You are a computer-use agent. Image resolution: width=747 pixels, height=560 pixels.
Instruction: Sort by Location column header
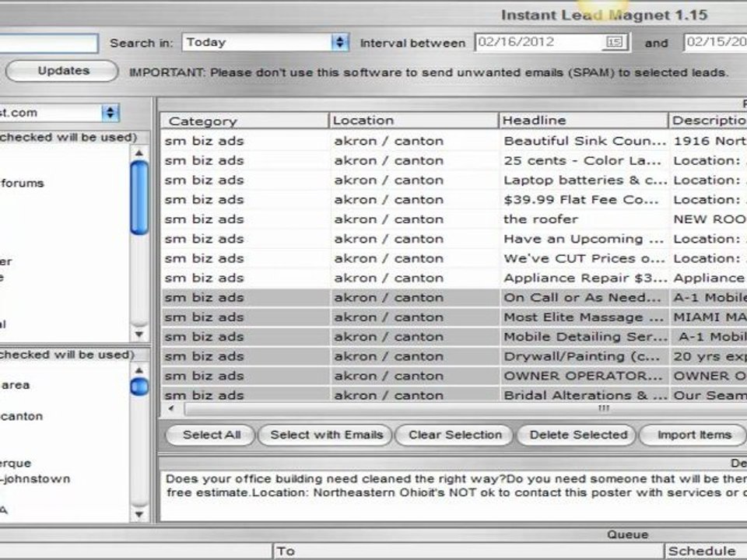[413, 121]
